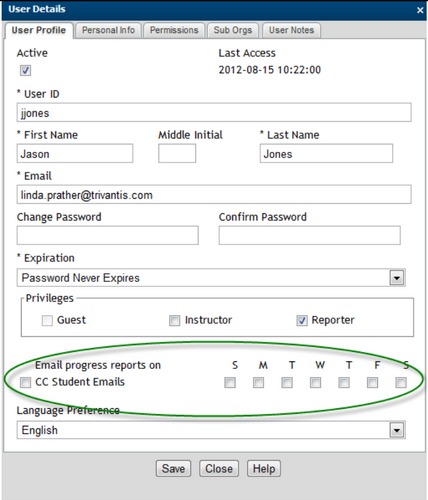The image size is (428, 500).
Task: Disable the Reporter privilege checkbox
Action: (x=302, y=320)
